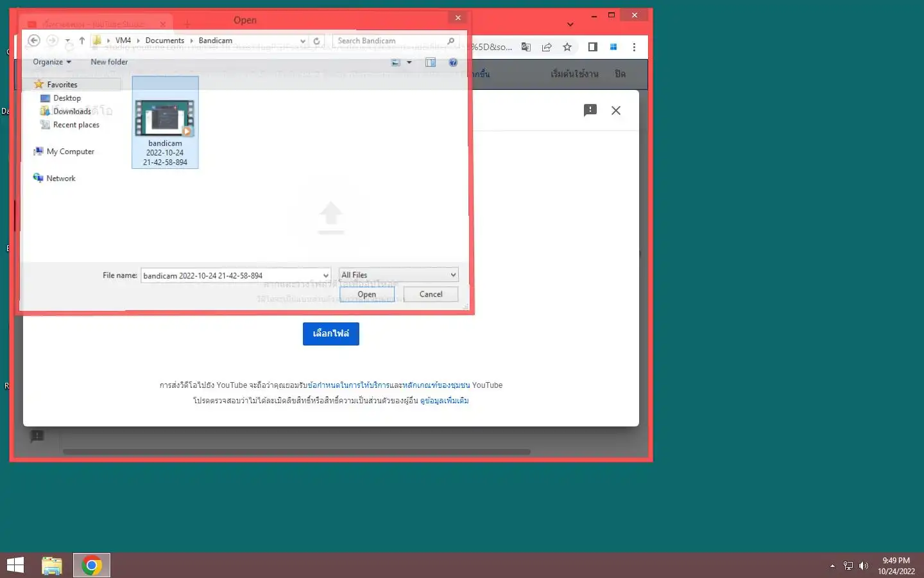Click the Chrome extension icon
The image size is (924, 578).
[613, 47]
